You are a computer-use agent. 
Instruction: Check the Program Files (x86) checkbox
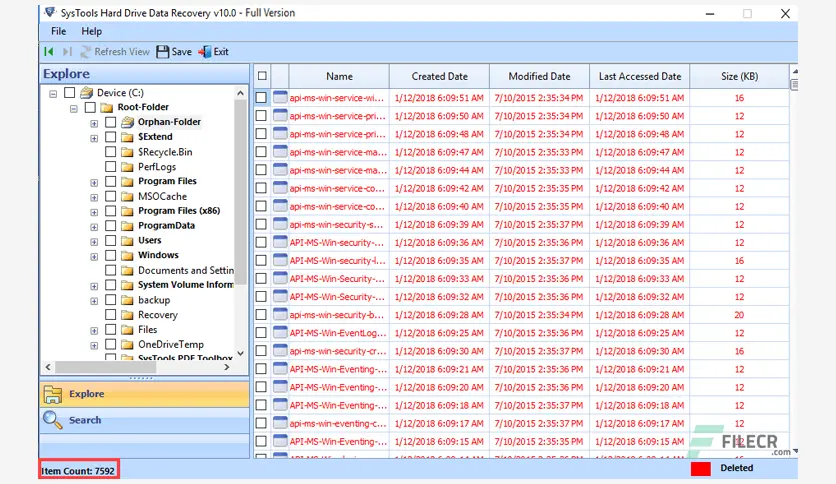tap(110, 211)
